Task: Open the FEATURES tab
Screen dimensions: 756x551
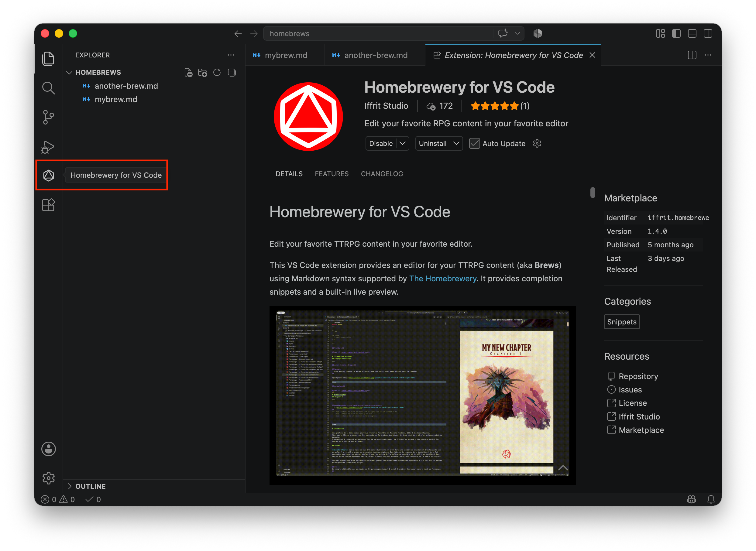Action: click(x=332, y=174)
